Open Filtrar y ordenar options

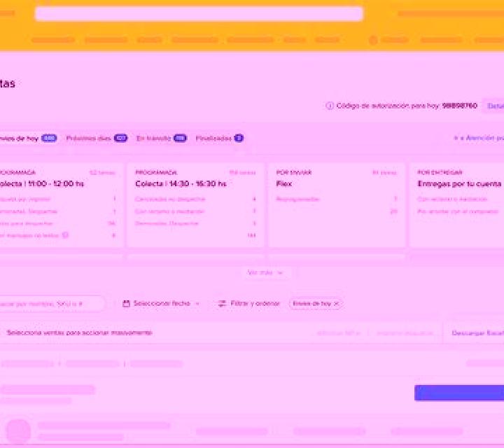pos(248,303)
